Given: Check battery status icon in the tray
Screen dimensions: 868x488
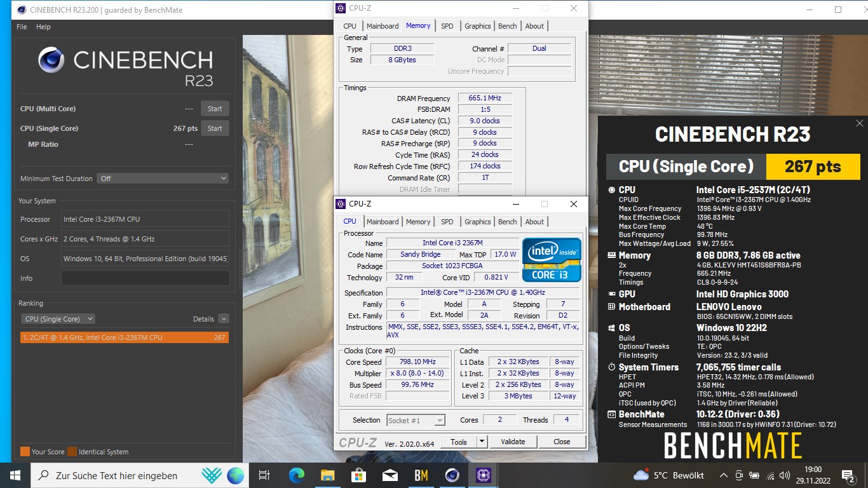Looking at the screenshot, I should tap(754, 475).
